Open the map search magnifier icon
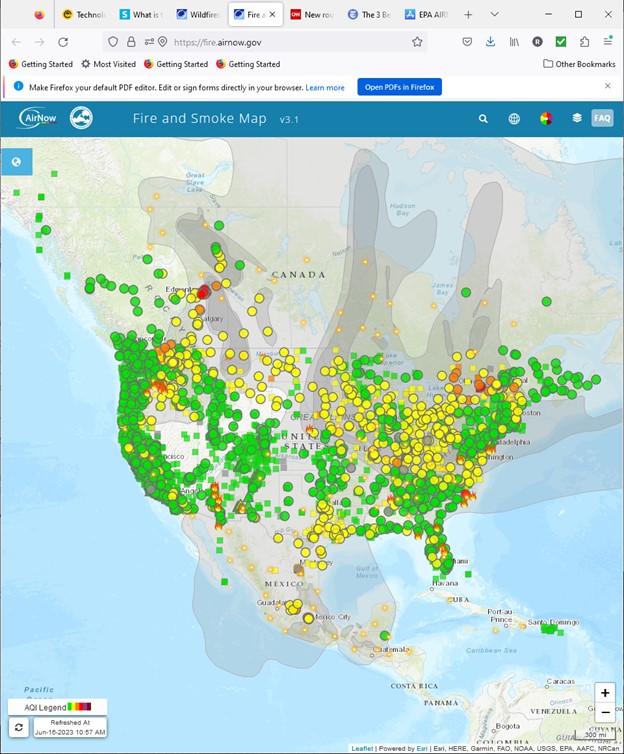The image size is (624, 754). 483,118
